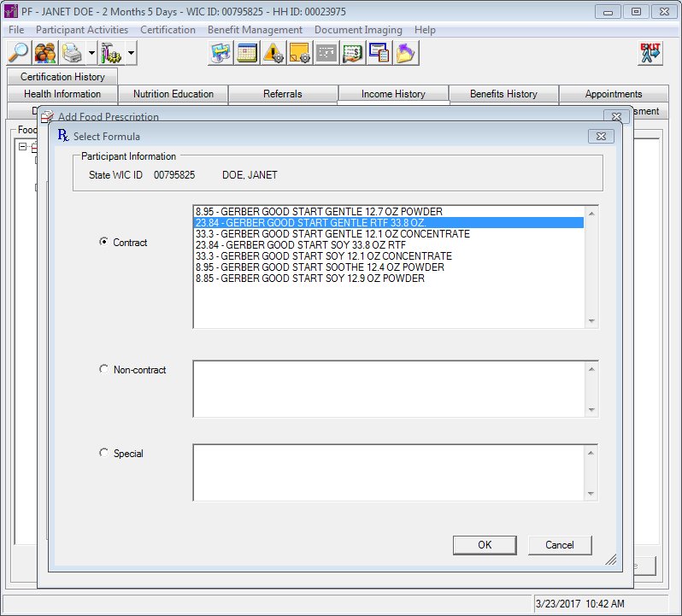Viewport: 682px width, 616px height.
Task: Select the Special radio button
Action: 103,453
